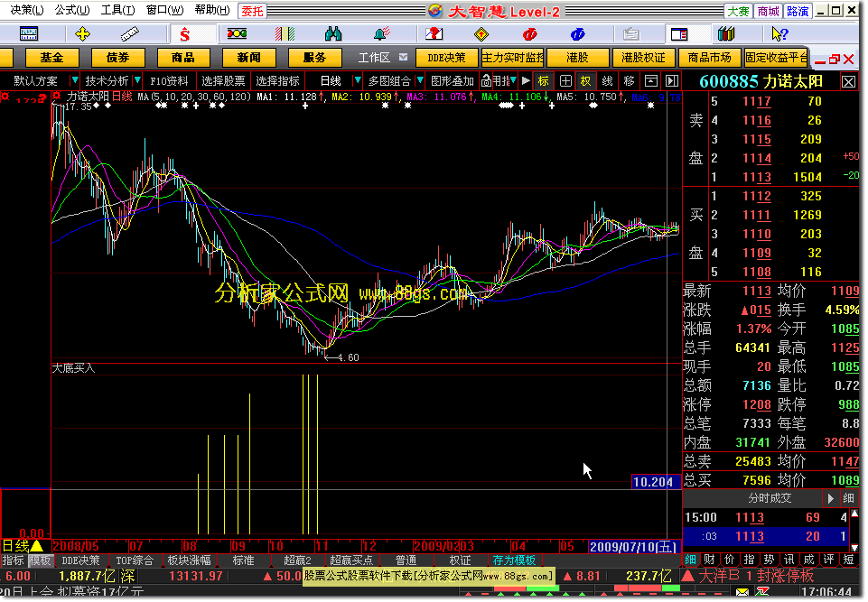Switch to the 财 side panel tab

[x=709, y=560]
